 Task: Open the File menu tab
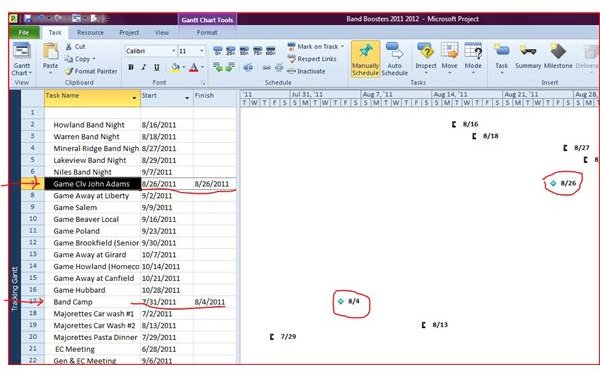point(24,33)
